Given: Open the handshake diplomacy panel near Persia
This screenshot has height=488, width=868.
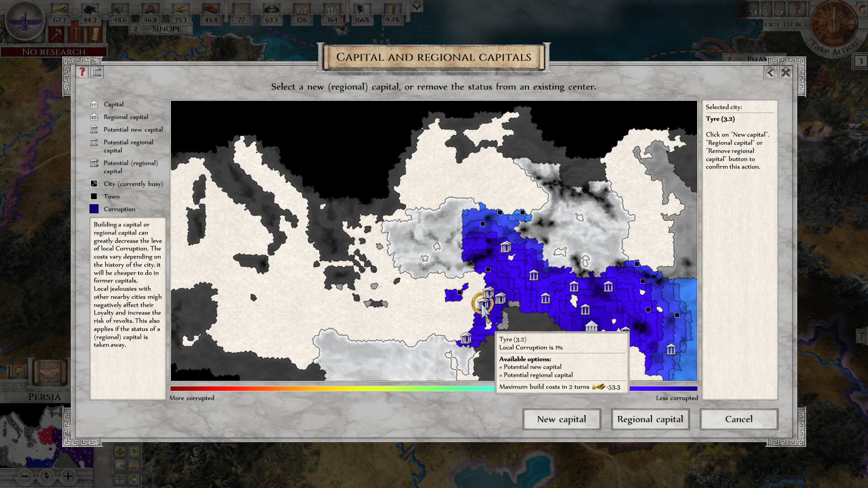Looking at the screenshot, I should [51, 373].
